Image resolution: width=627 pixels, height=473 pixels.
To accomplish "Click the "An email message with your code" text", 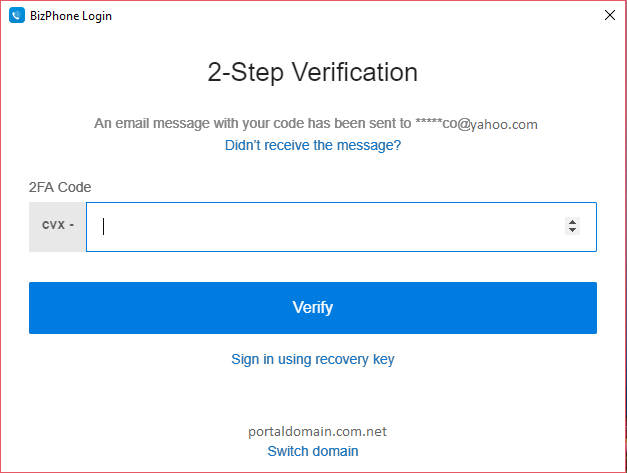I will (252, 124).
